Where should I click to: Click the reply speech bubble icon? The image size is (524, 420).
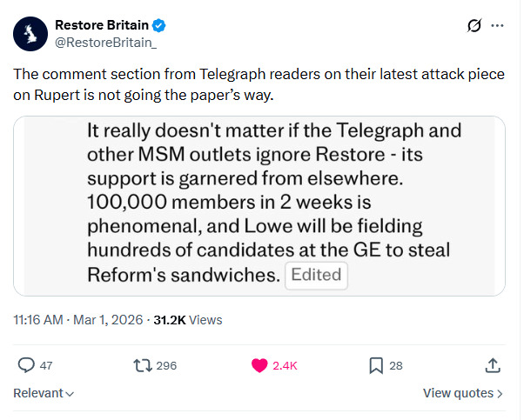coord(26,365)
